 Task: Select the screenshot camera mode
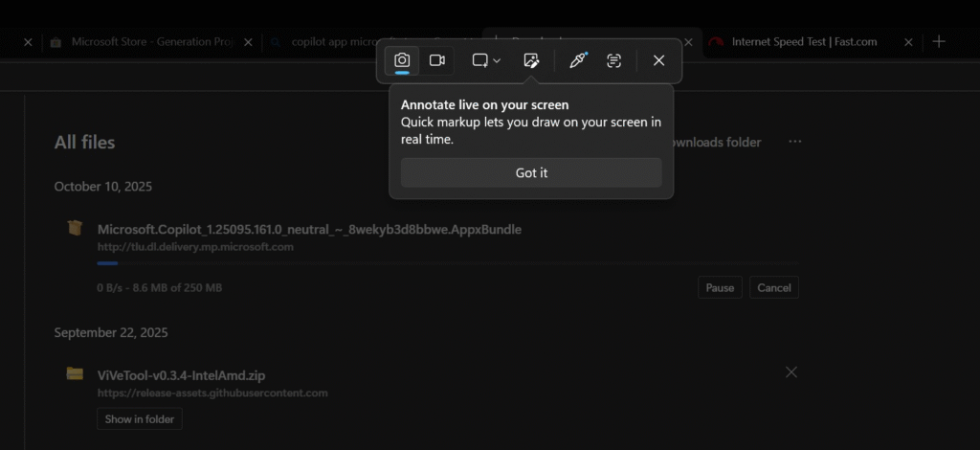(402, 60)
